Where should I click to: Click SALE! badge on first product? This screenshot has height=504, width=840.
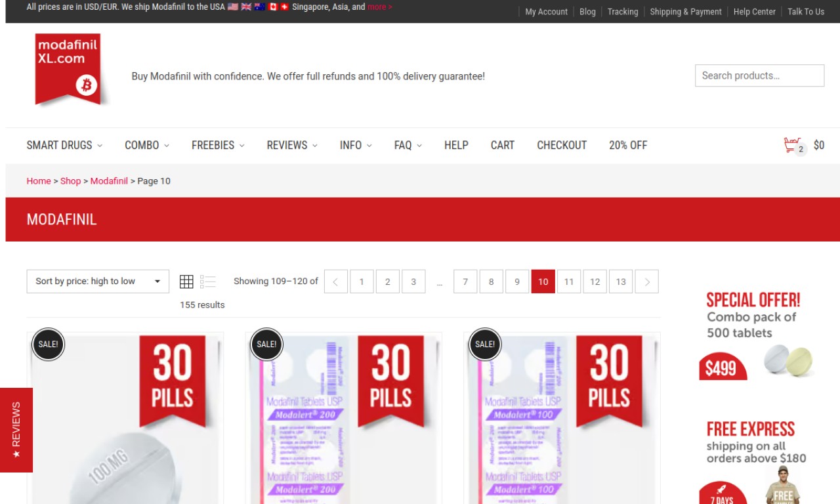pyautogui.click(x=48, y=344)
